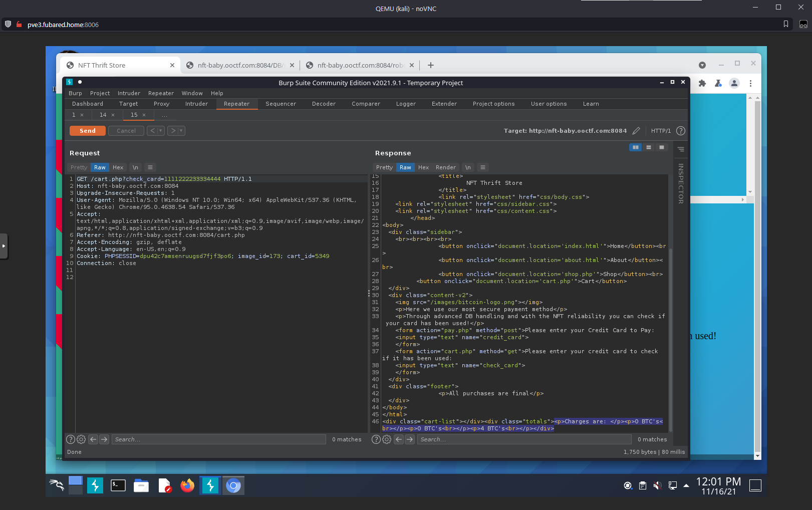Open the Burp menu
Viewport: 812px width, 510px height.
75,93
